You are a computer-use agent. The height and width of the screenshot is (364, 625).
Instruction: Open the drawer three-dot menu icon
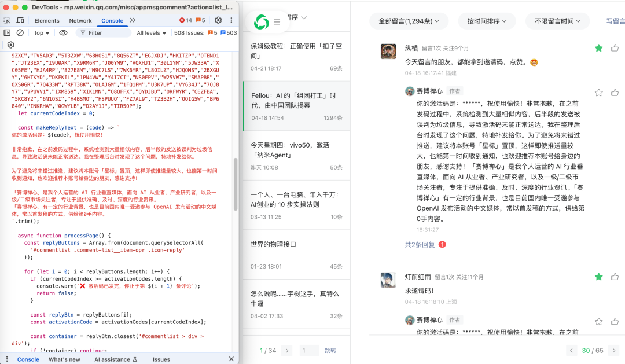[7, 359]
